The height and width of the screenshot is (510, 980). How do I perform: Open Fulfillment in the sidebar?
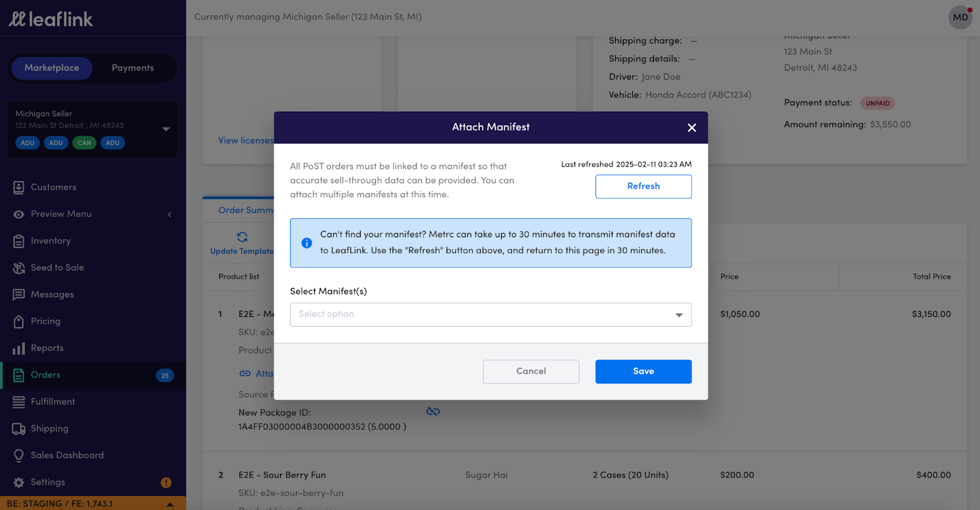[53, 402]
